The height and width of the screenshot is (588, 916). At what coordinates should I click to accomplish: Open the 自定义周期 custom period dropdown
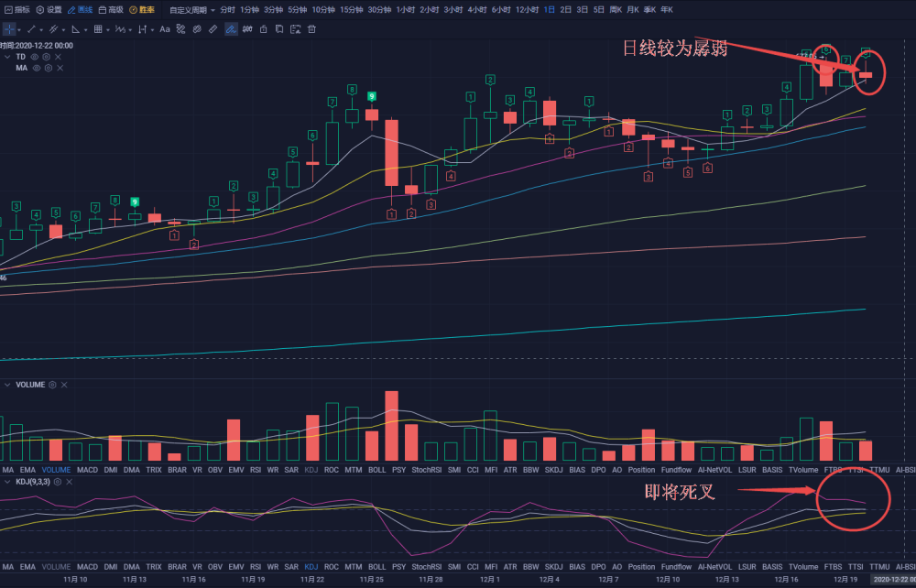pos(192,10)
